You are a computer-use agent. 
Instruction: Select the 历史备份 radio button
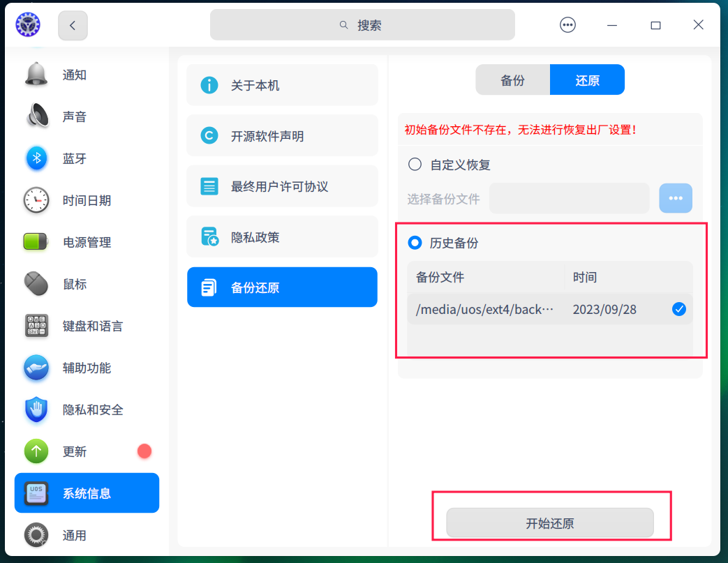pyautogui.click(x=415, y=242)
